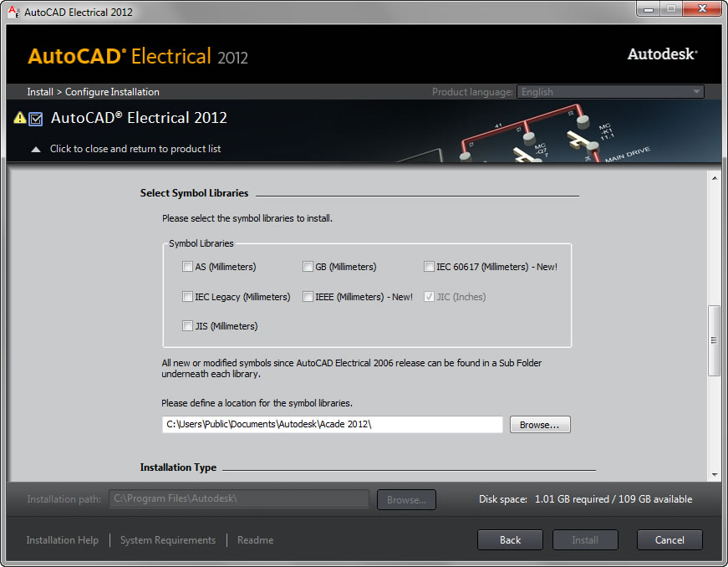This screenshot has height=567, width=728.
Task: Tick IEC 60617 (Millimeters) checkbox
Action: 429,267
